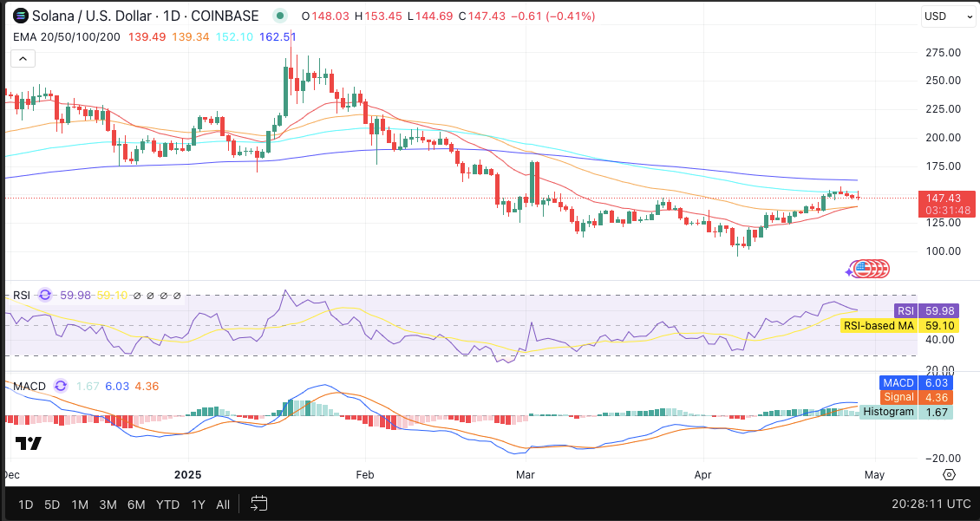The image size is (980, 521).
Task: Select the All time range
Action: click(223, 505)
